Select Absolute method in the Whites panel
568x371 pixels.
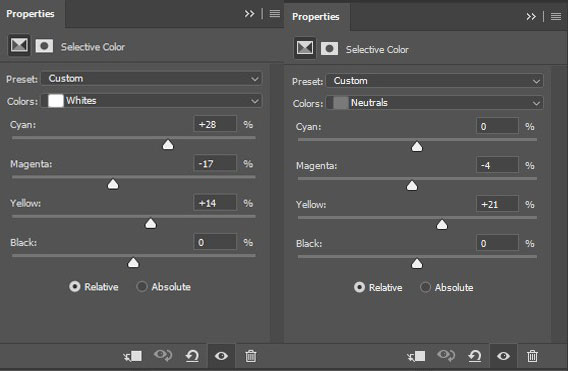(x=163, y=287)
